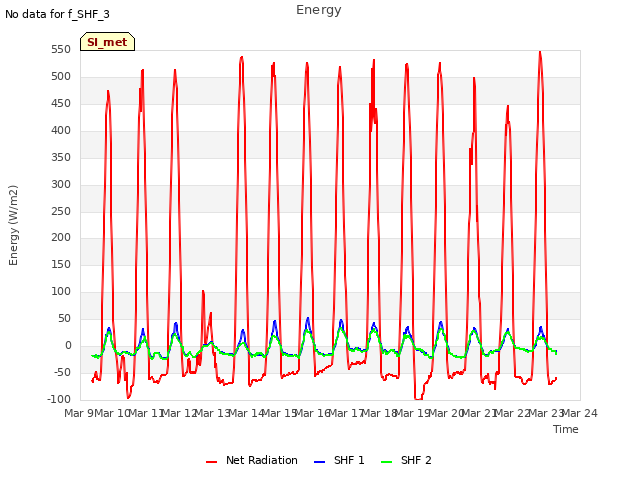
Task: Click the 0 y-axis tick label
Action: [x=68, y=345]
